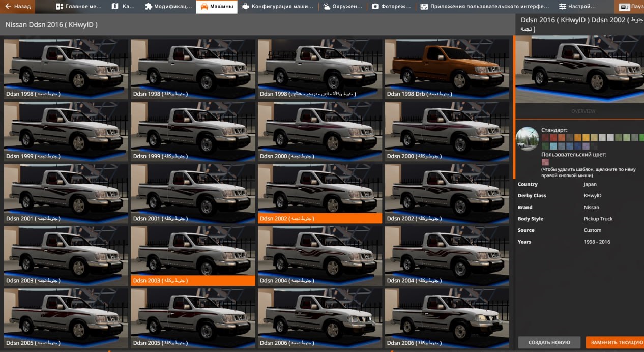
Task: Open the puzzle-piece Модификации icon
Action: [148, 7]
